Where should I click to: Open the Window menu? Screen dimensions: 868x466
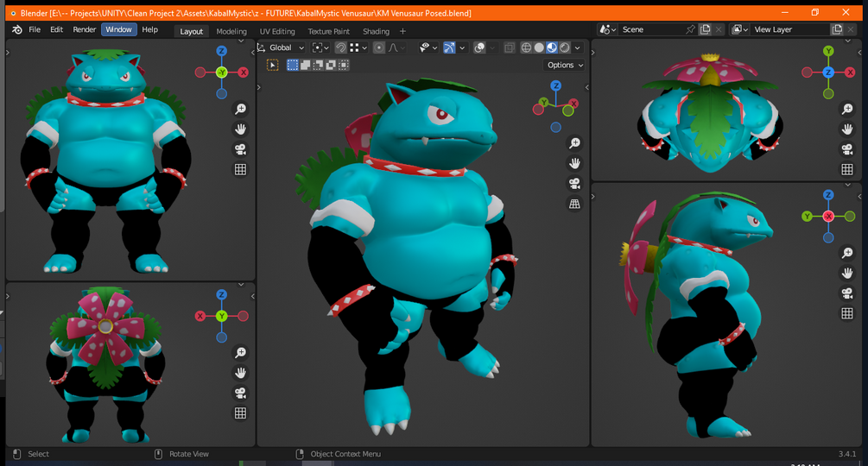coord(118,30)
